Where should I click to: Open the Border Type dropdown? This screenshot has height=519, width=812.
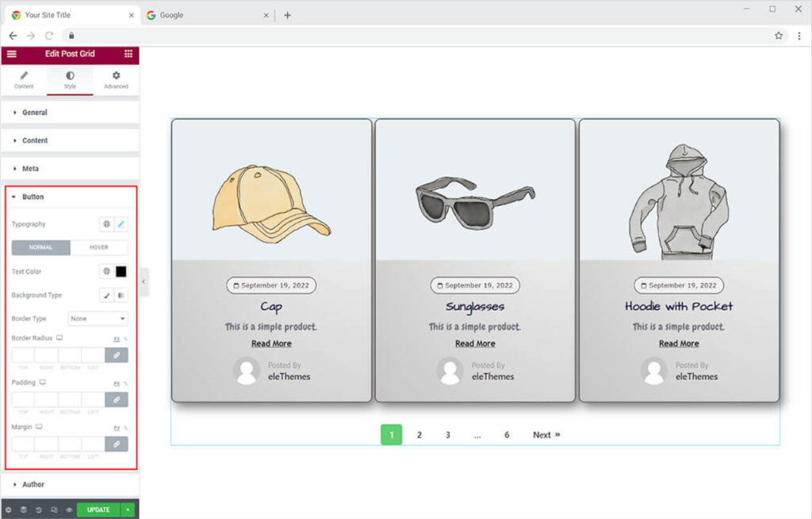[98, 319]
